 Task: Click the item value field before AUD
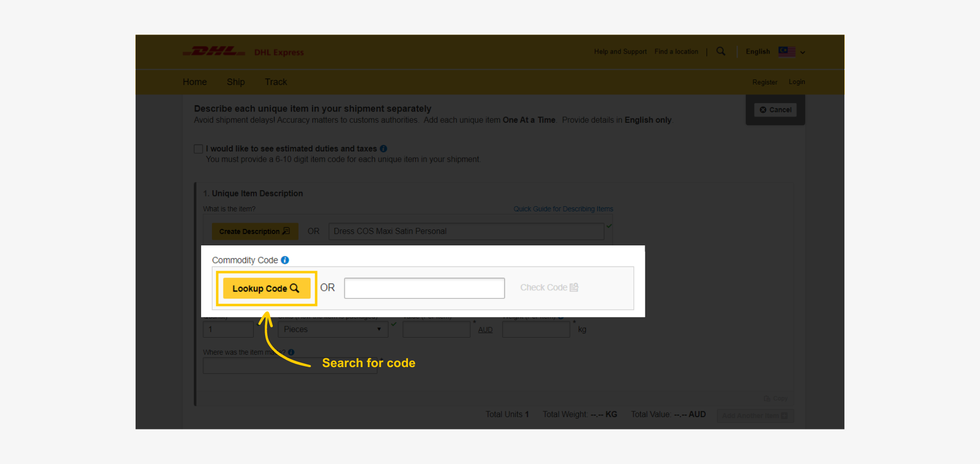coord(436,329)
